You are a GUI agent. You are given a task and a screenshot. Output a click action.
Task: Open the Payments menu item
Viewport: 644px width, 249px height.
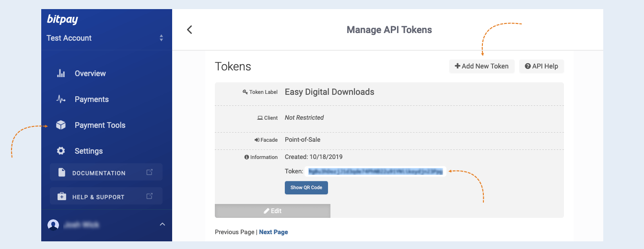coord(92,99)
